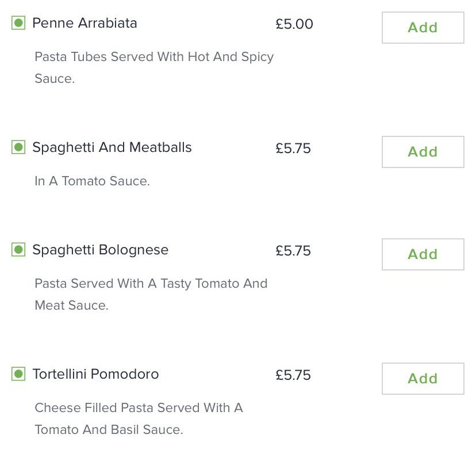Viewport: 476px width, 465px height.
Task: Click the vegetarian icon beside Penne Arrabiata
Action: 18,23
